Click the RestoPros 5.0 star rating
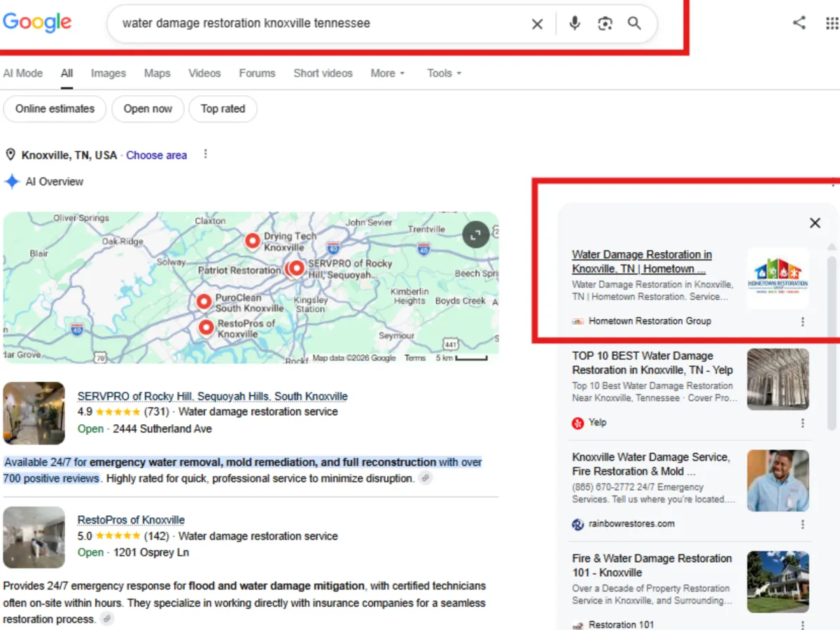This screenshot has width=840, height=630. (118, 536)
